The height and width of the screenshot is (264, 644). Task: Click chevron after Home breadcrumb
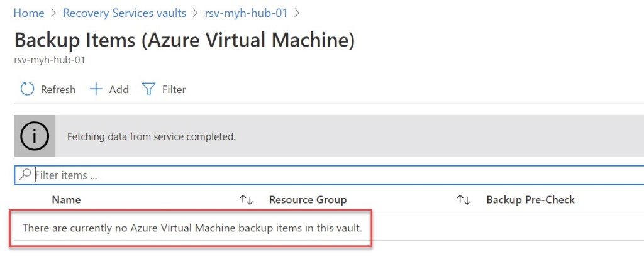pos(53,13)
